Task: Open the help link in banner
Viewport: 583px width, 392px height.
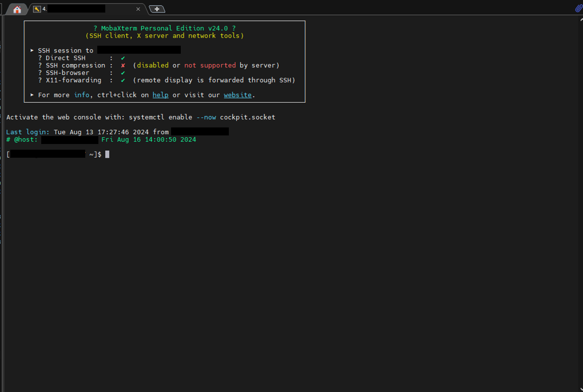Action: [160, 95]
